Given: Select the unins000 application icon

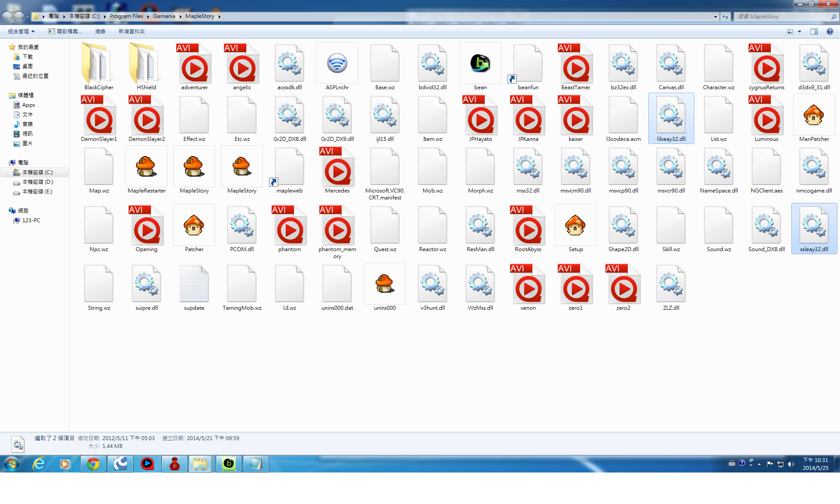Looking at the screenshot, I should [385, 287].
